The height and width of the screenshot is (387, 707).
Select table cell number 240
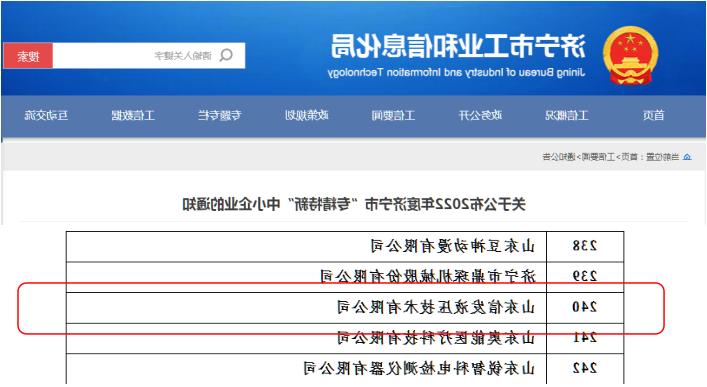pyautogui.click(x=585, y=308)
